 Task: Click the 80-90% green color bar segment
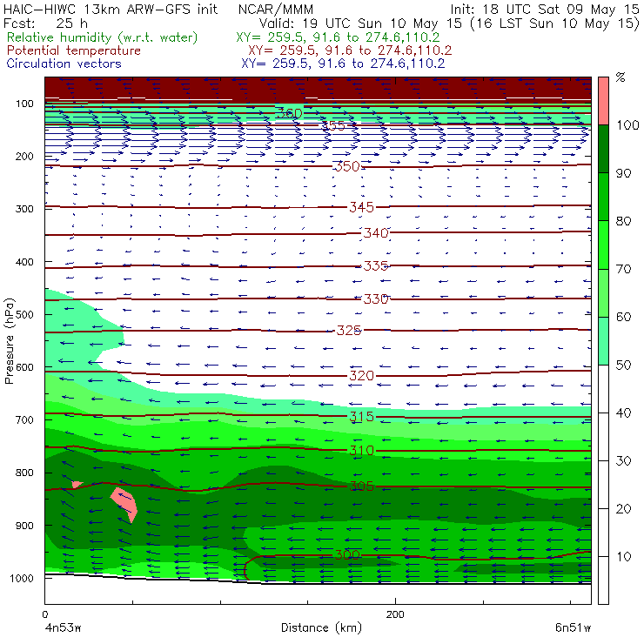(603, 197)
